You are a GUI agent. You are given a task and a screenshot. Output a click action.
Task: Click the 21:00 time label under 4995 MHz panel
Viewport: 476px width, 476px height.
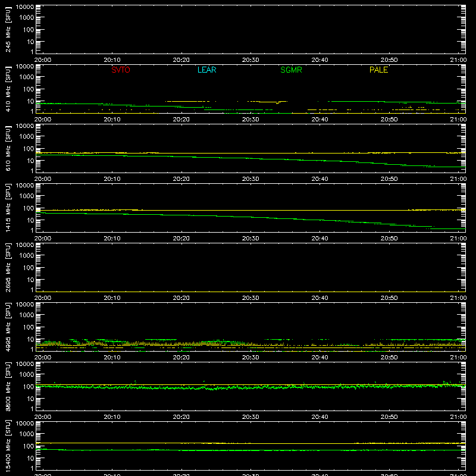pos(458,358)
